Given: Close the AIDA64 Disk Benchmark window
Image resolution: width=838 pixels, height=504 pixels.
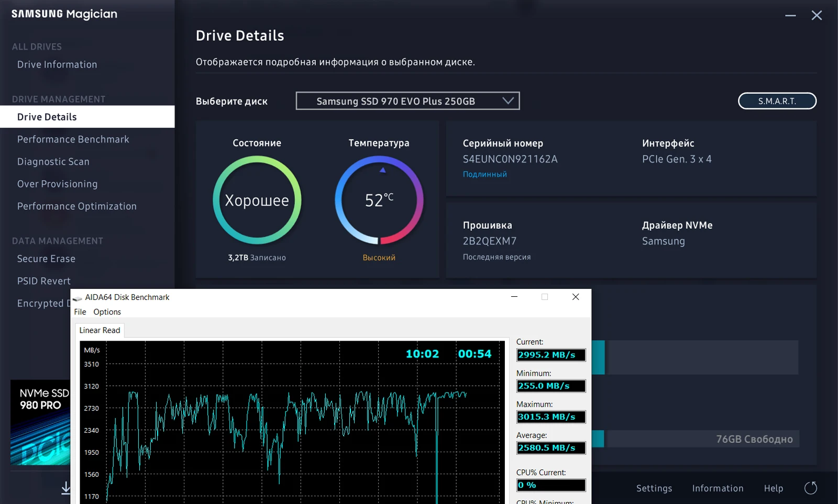Looking at the screenshot, I should point(576,297).
